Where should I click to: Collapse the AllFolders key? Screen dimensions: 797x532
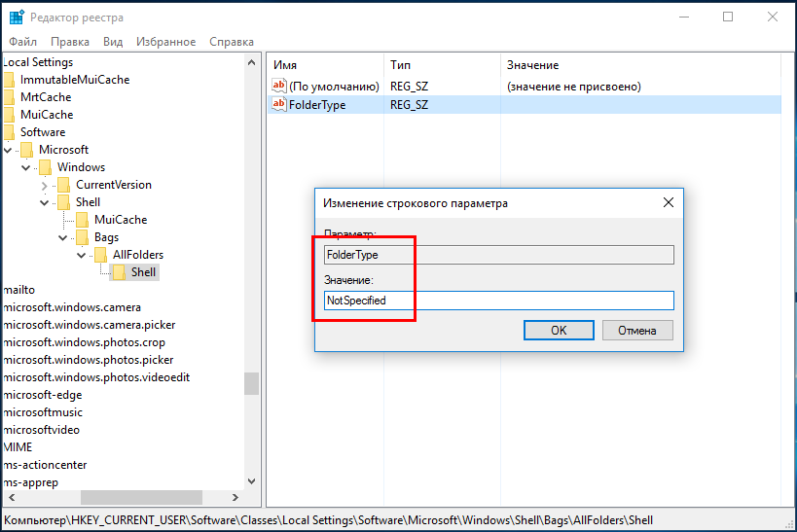(x=81, y=255)
